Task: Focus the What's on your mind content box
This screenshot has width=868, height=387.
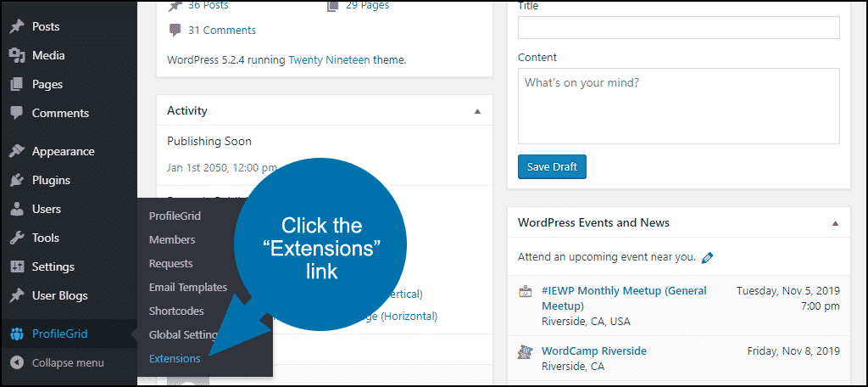Action: (x=679, y=106)
